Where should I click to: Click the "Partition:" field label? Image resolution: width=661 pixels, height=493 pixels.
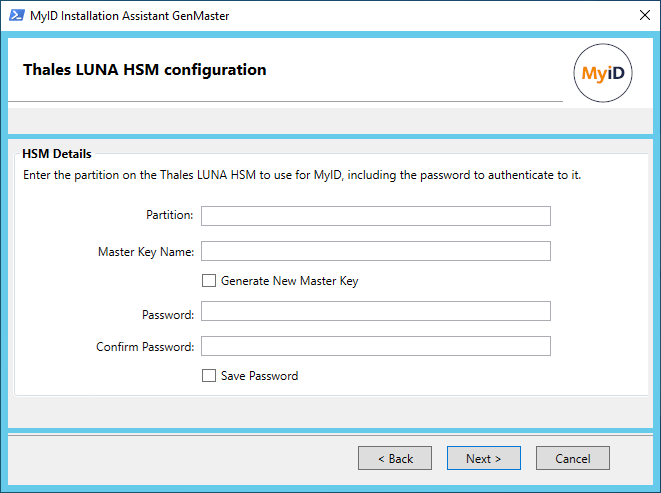(169, 215)
